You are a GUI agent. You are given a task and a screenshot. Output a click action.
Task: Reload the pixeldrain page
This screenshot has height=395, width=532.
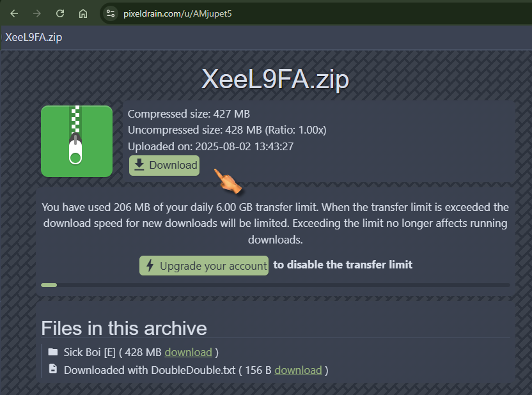coord(60,13)
